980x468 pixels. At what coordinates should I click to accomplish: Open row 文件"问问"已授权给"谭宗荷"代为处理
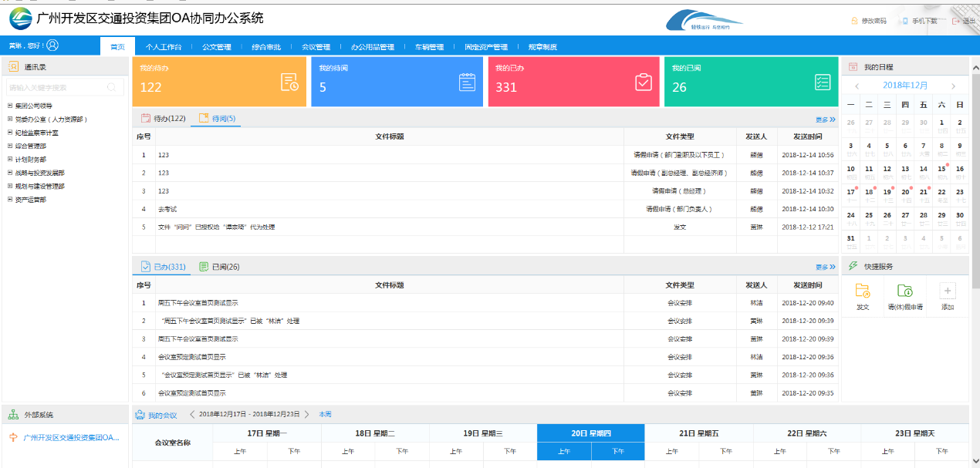pyautogui.click(x=216, y=227)
